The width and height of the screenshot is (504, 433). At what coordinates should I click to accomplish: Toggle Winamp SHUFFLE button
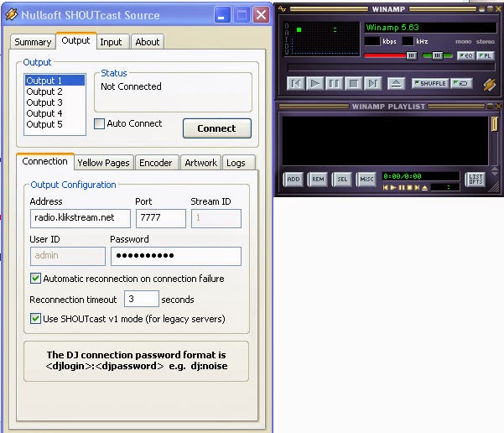point(430,83)
